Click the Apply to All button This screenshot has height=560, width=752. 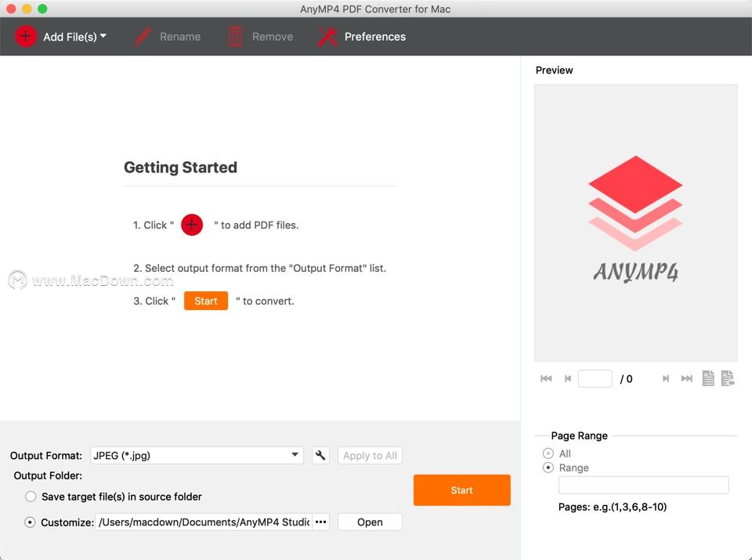point(370,455)
